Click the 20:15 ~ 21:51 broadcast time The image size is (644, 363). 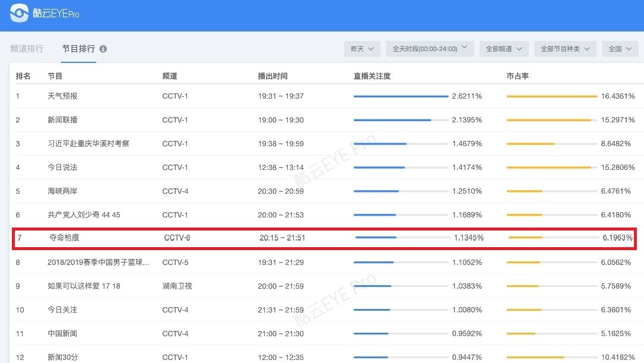point(283,238)
